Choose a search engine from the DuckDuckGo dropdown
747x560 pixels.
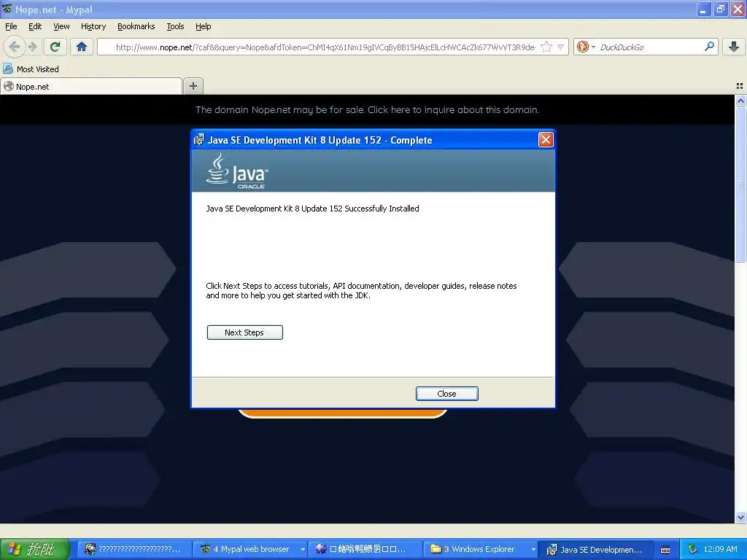coord(586,47)
